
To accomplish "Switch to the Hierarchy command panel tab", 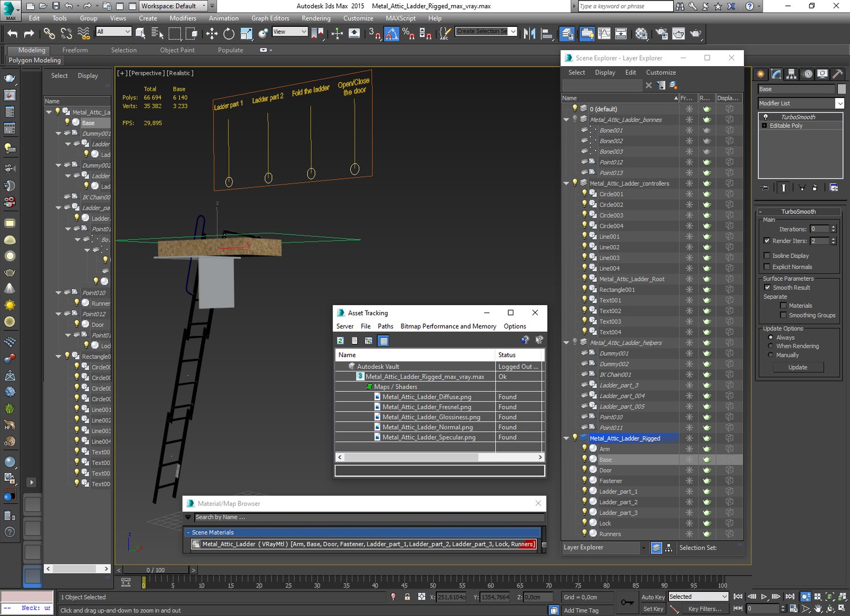I will pyautogui.click(x=791, y=74).
